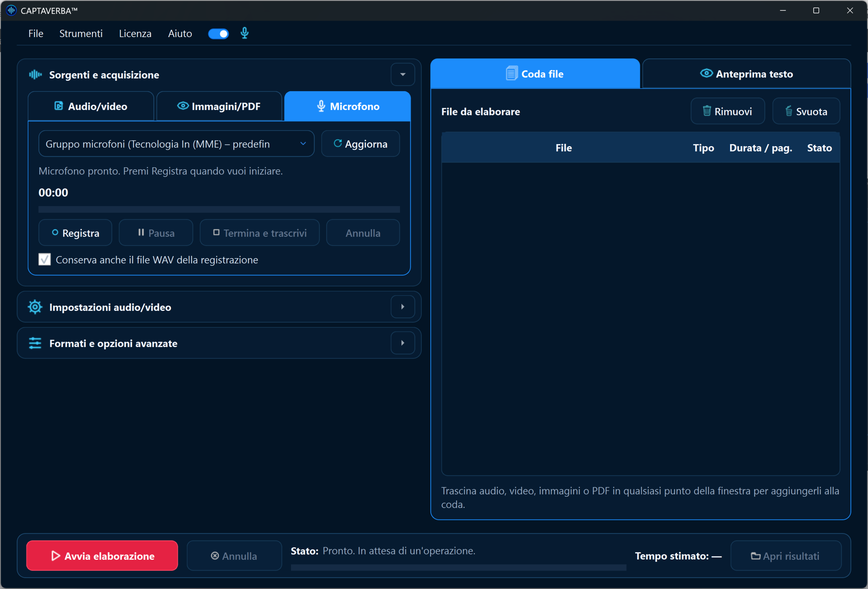Viewport: 868px width, 589px height.
Task: Click the Stato column header
Action: pyautogui.click(x=820, y=148)
